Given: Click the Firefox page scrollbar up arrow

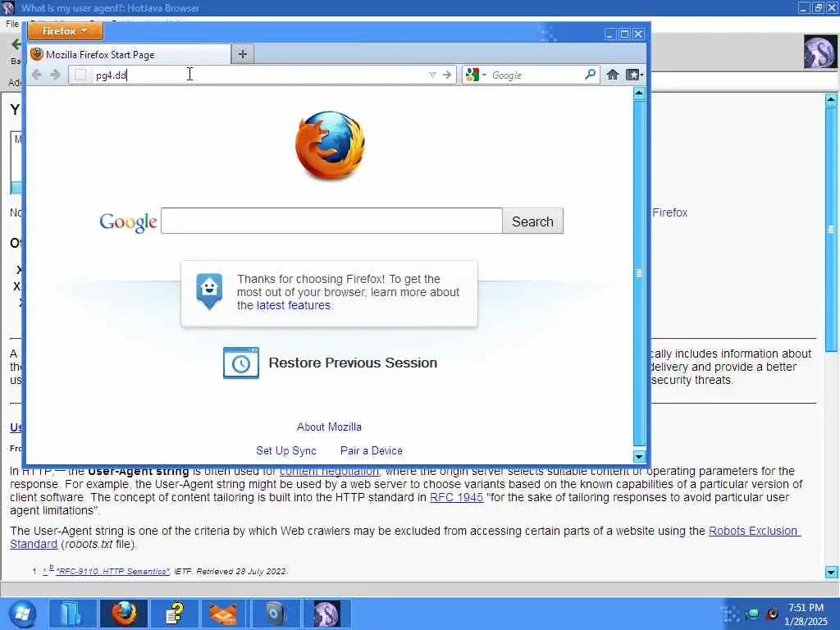Looking at the screenshot, I should point(639,94).
